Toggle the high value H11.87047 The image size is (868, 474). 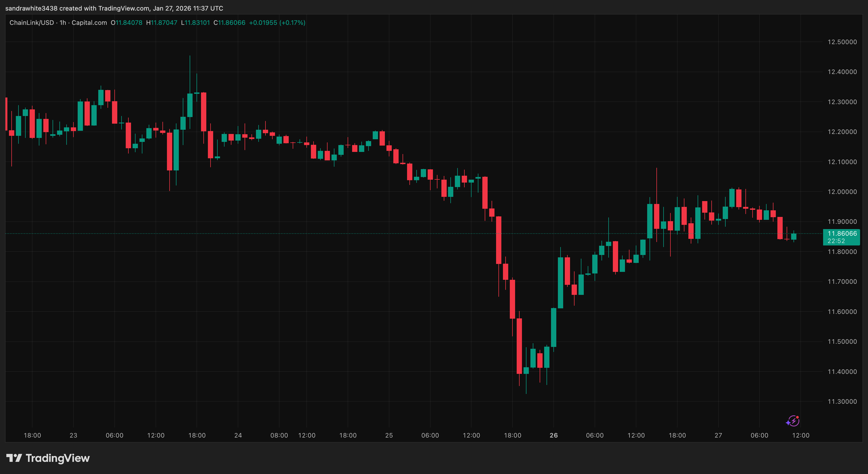click(163, 22)
